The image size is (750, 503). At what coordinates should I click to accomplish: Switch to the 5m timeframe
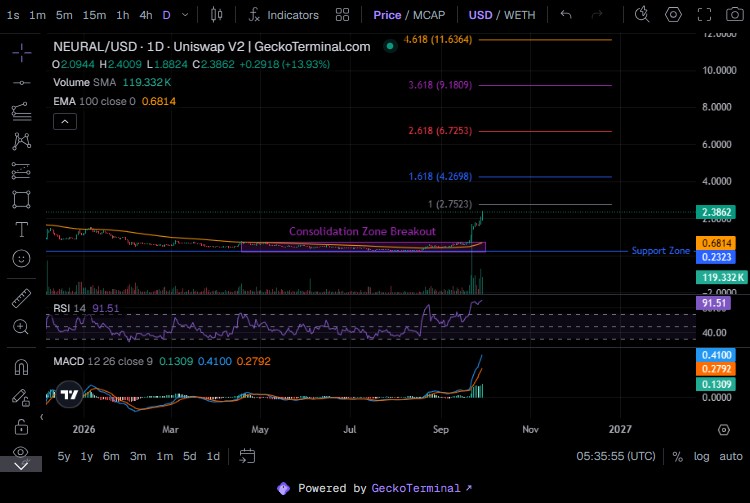pos(64,15)
